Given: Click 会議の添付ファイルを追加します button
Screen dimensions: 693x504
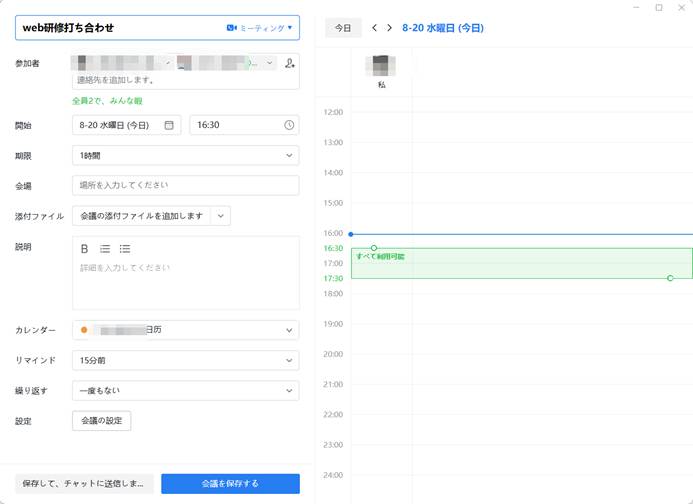Looking at the screenshot, I should 141,216.
